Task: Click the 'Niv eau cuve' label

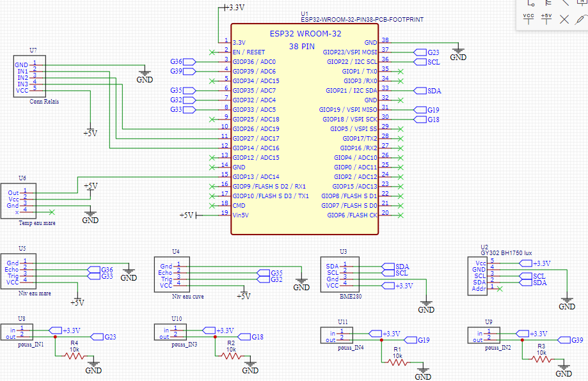Action: click(x=188, y=297)
